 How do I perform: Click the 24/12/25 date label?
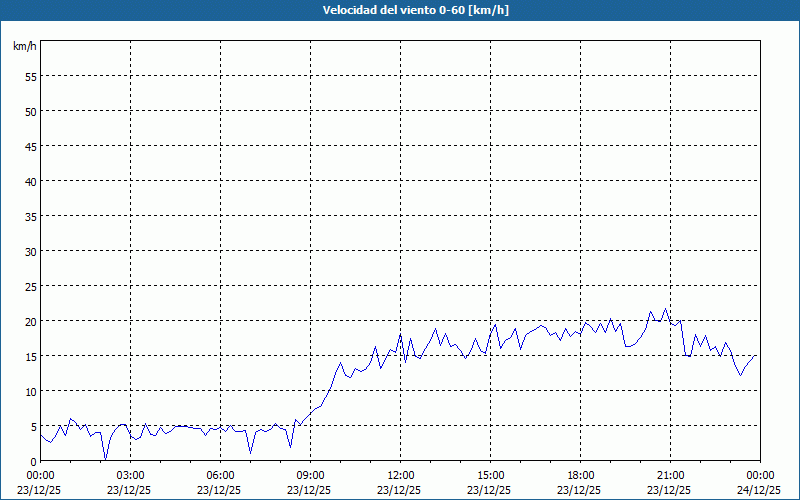(760, 490)
